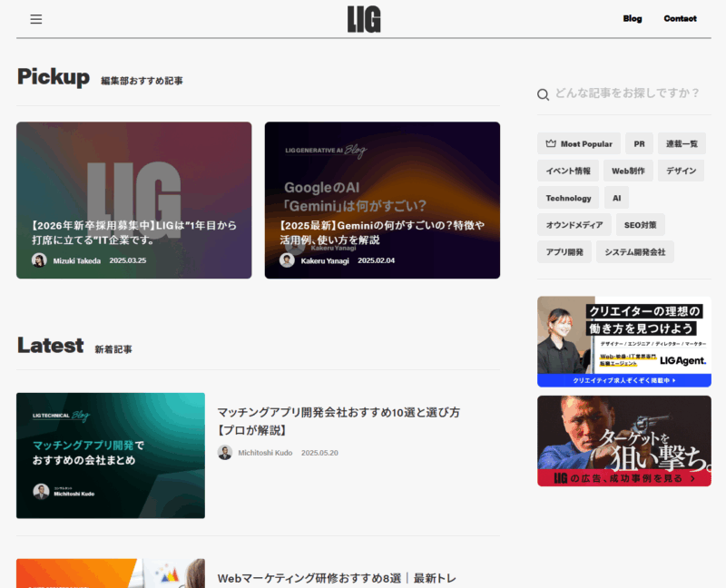
Task: Open the Gemini pickup article card
Action: pos(382,200)
